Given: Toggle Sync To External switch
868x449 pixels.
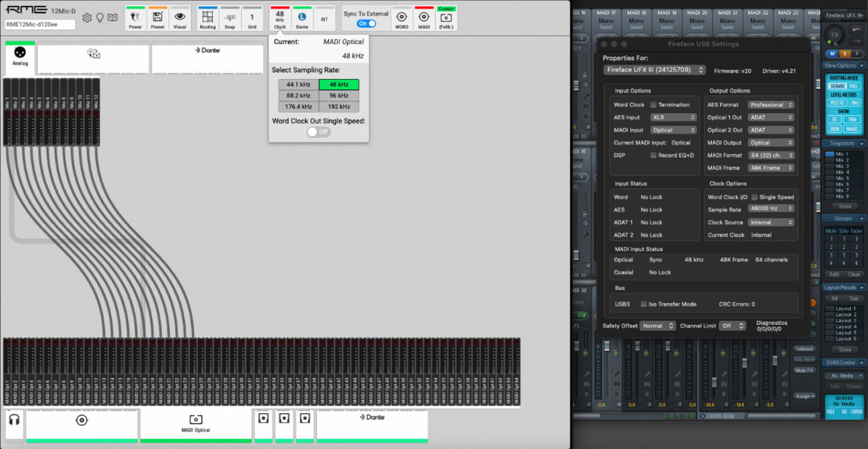Looking at the screenshot, I should pos(367,23).
